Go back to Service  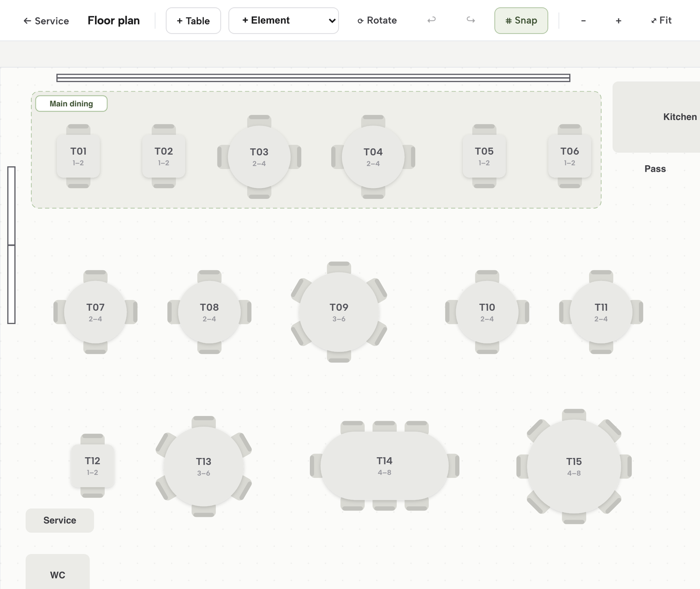click(x=46, y=21)
